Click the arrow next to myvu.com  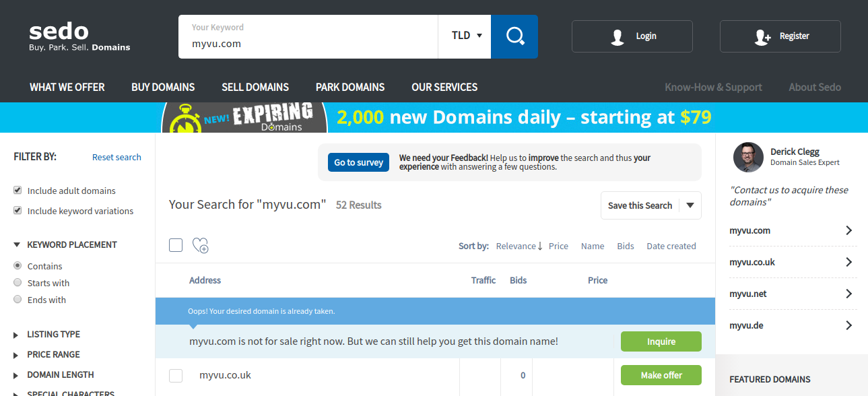848,230
